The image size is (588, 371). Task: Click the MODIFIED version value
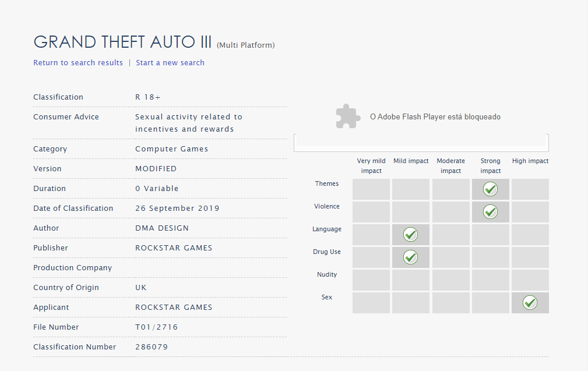(156, 169)
